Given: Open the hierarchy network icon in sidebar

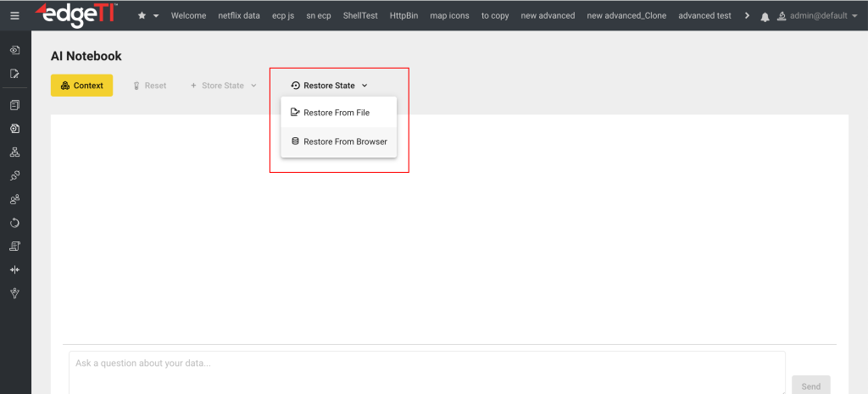Looking at the screenshot, I should (14, 153).
